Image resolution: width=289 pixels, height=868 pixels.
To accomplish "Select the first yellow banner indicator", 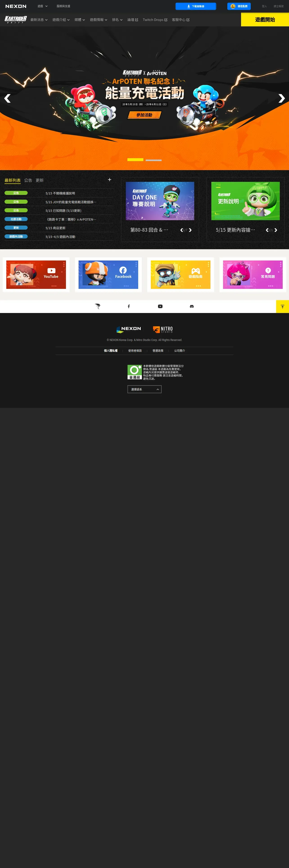I will click(x=135, y=160).
